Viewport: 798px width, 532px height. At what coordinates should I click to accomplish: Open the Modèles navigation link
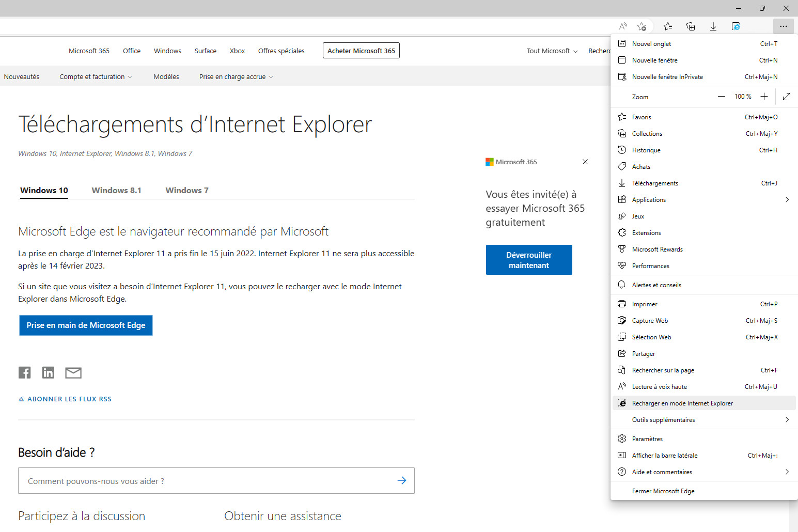(166, 77)
